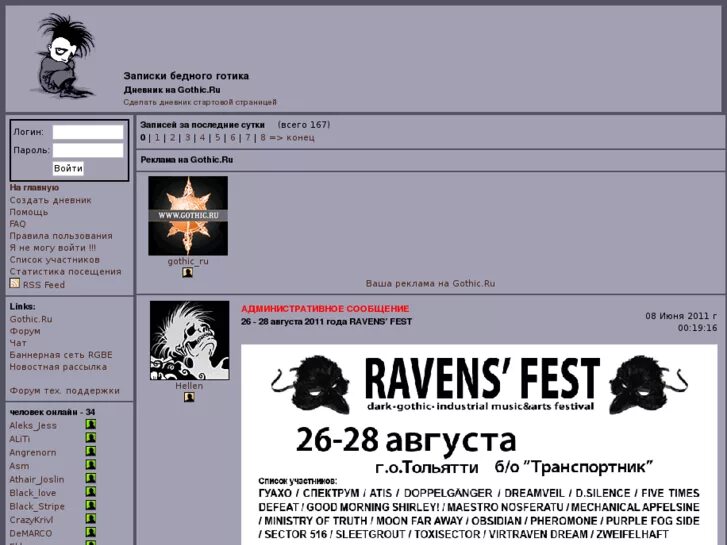Screen dimensions: 727x545
Task: Go to page 4 of entries
Action: tap(203, 138)
